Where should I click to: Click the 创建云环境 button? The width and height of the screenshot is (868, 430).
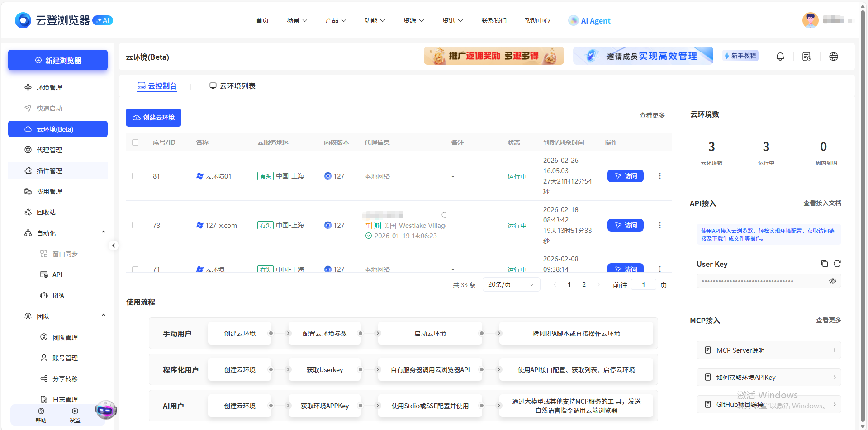(153, 118)
